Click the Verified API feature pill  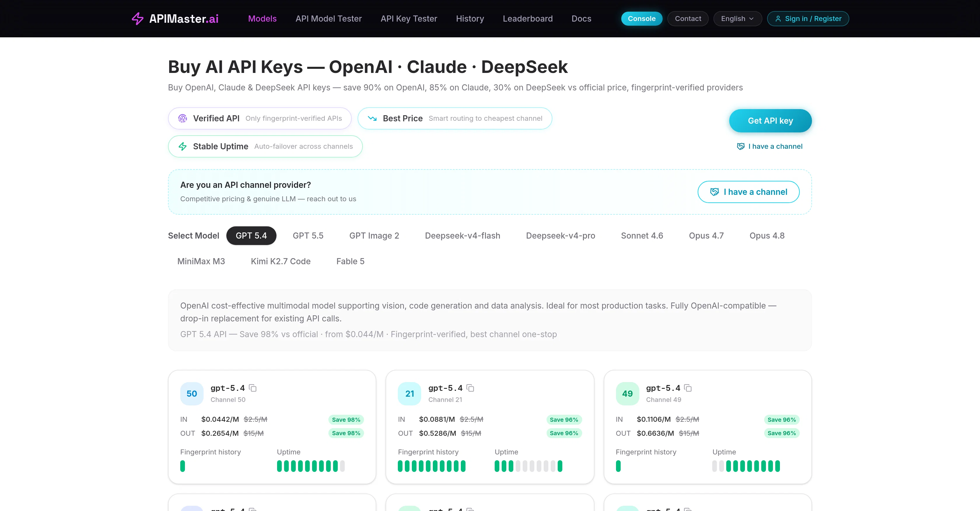click(260, 118)
